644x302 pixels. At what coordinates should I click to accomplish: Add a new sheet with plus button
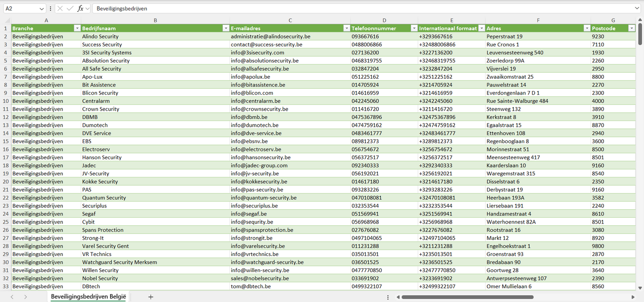[151, 297]
